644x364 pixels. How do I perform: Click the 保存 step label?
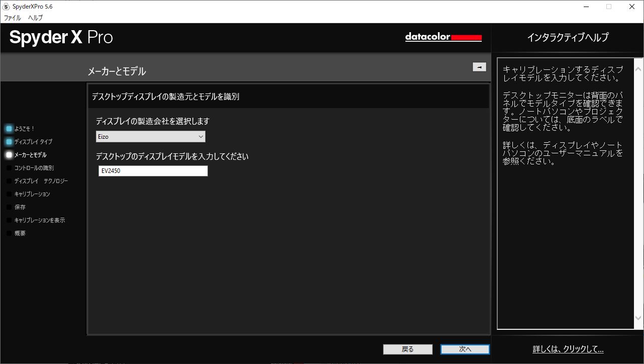[20, 207]
